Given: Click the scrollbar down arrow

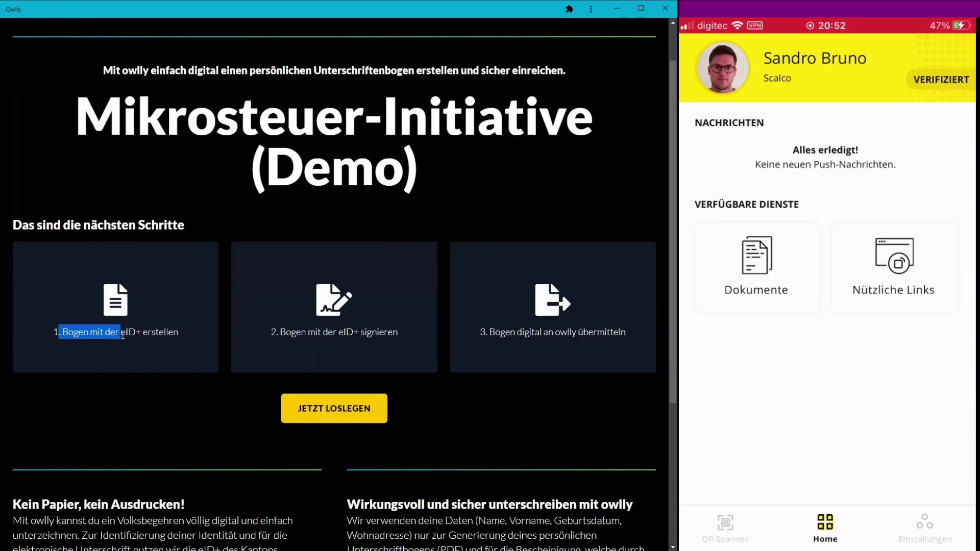Looking at the screenshot, I should point(673,547).
